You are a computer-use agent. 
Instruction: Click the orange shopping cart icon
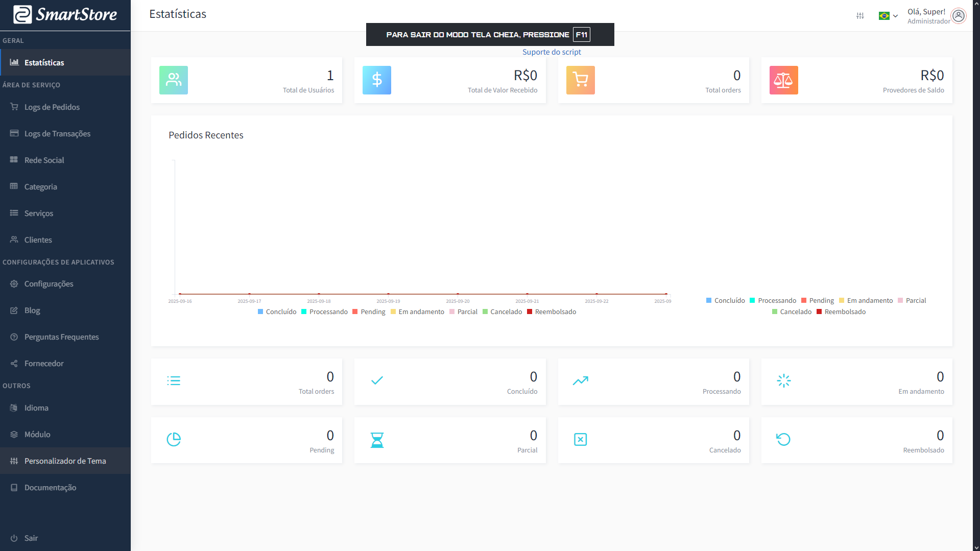[x=580, y=80]
